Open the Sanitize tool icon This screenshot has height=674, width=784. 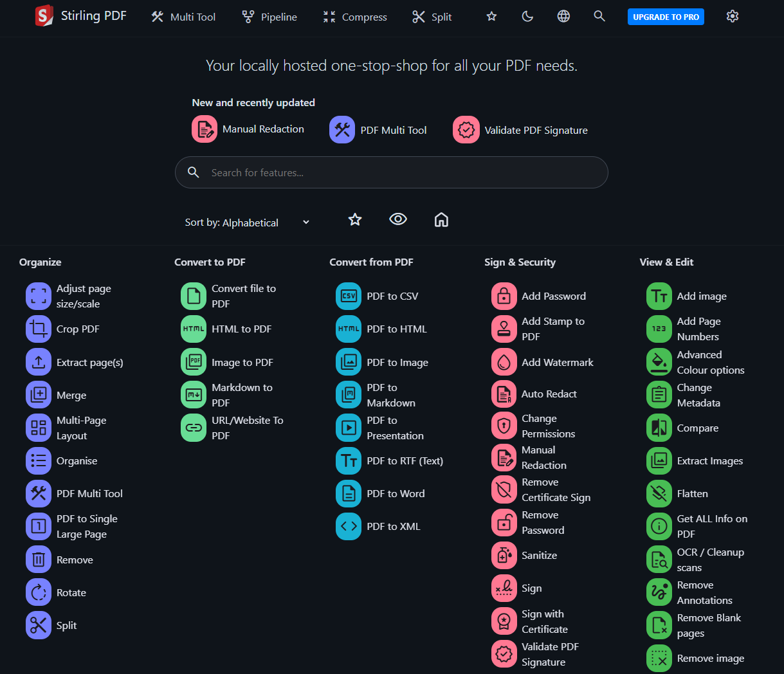click(x=504, y=555)
